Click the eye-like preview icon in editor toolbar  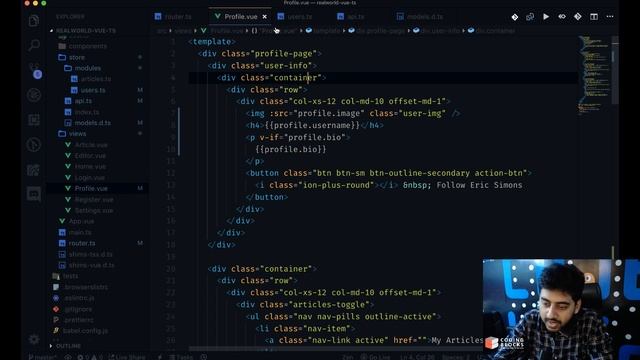point(562,17)
